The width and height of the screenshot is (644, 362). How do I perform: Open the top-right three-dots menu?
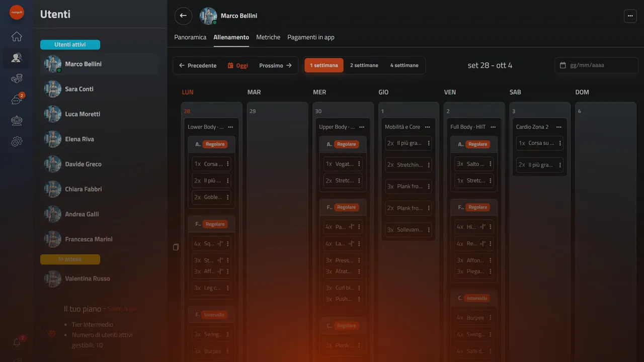tap(630, 16)
